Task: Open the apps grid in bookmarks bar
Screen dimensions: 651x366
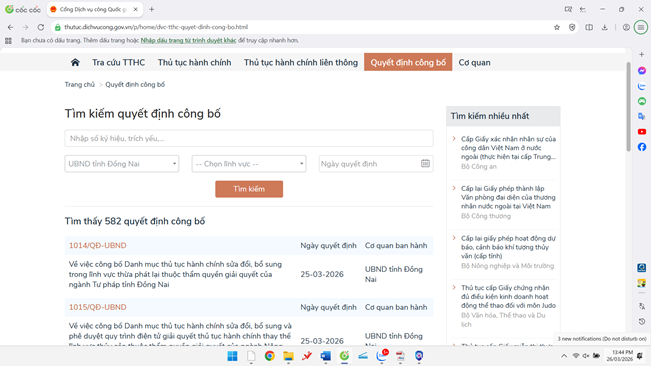Action: tap(8, 41)
